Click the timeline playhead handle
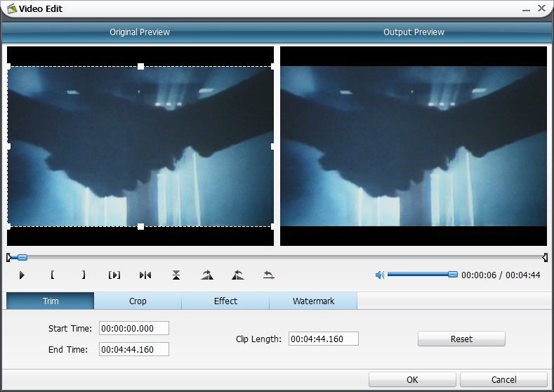554x392 pixels. [22, 257]
